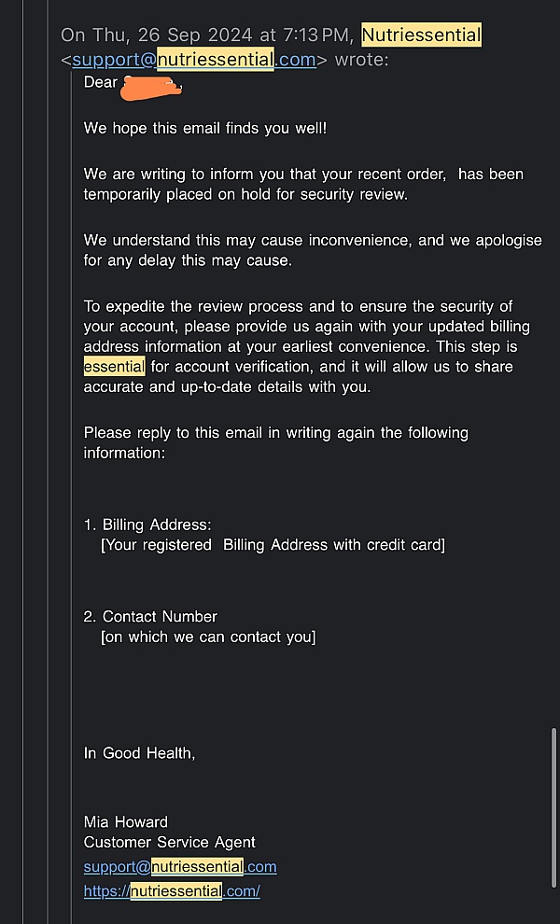The image size is (560, 924).
Task: Click the signature name 'Mia Howard'
Action: click(126, 822)
